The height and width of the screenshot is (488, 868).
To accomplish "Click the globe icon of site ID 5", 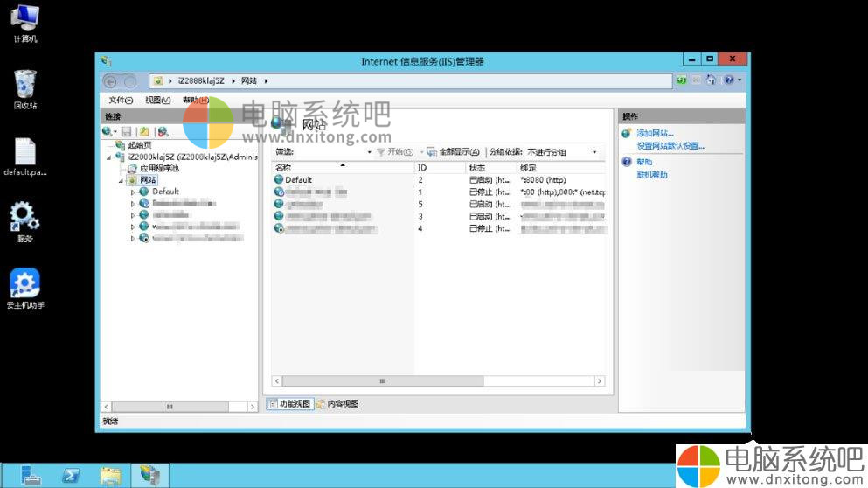I will point(279,204).
